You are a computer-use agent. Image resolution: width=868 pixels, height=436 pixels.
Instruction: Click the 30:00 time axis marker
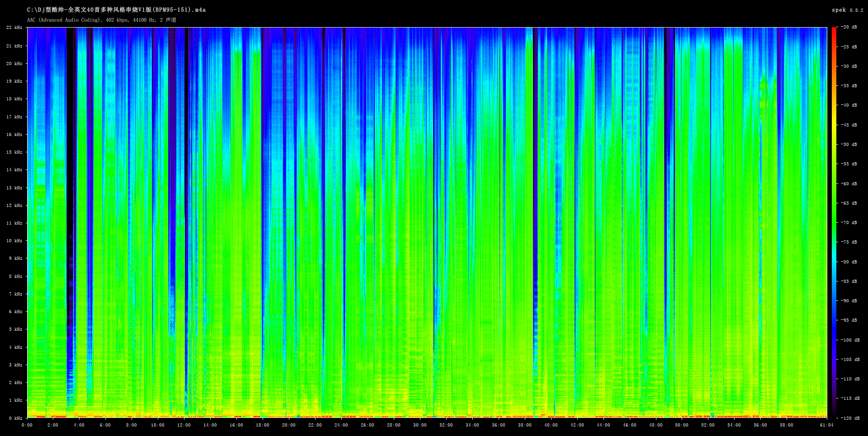(x=420, y=425)
